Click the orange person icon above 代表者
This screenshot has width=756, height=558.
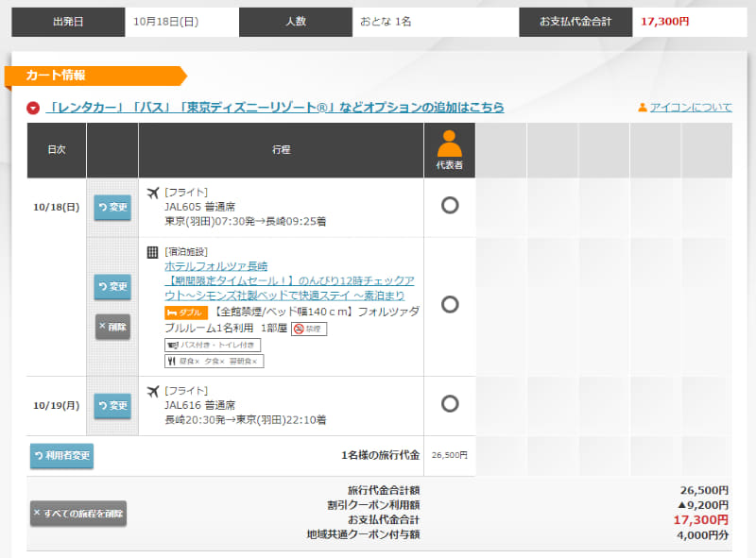pyautogui.click(x=448, y=144)
